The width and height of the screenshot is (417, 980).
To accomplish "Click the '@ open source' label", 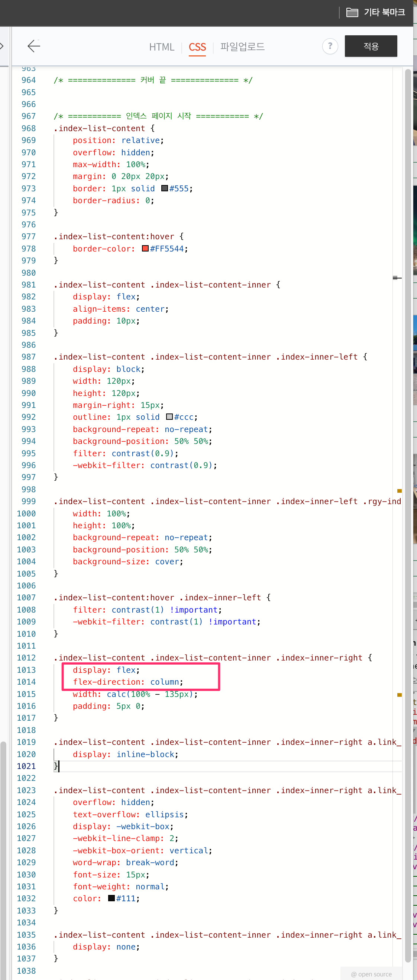I will (x=371, y=974).
